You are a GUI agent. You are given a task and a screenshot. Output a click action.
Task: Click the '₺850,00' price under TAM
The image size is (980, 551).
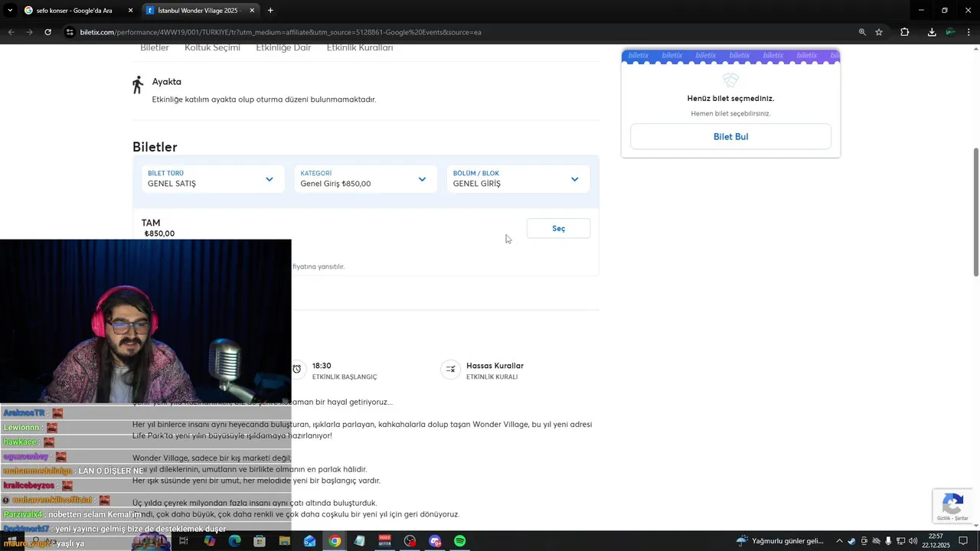click(x=159, y=233)
